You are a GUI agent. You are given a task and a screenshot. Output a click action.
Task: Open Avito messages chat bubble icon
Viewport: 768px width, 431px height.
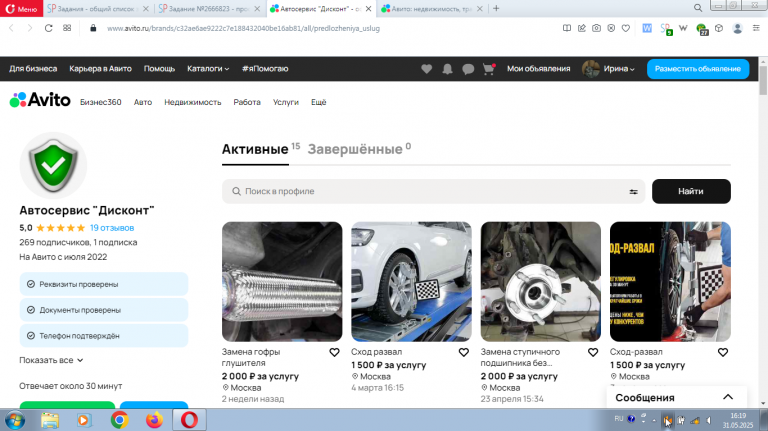coord(468,69)
